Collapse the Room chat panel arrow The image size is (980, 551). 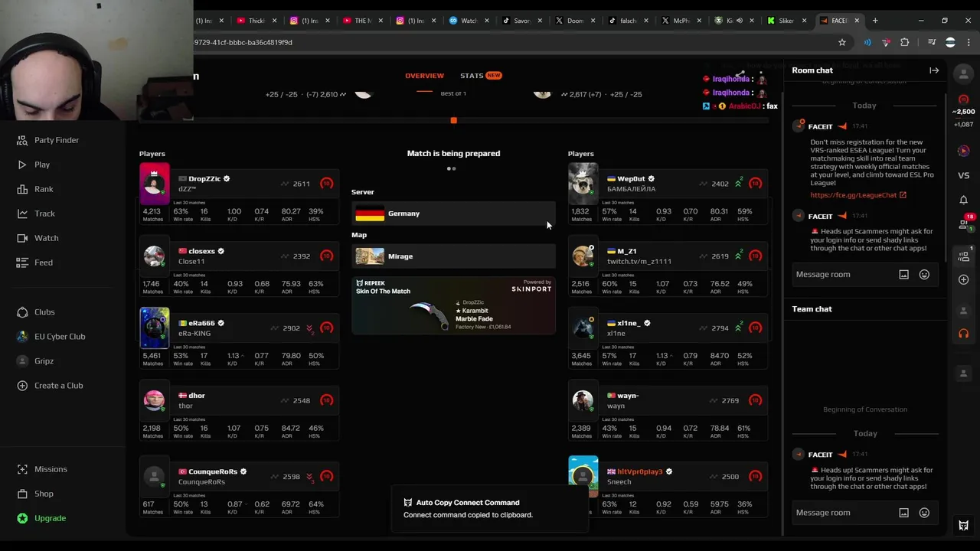[934, 70]
